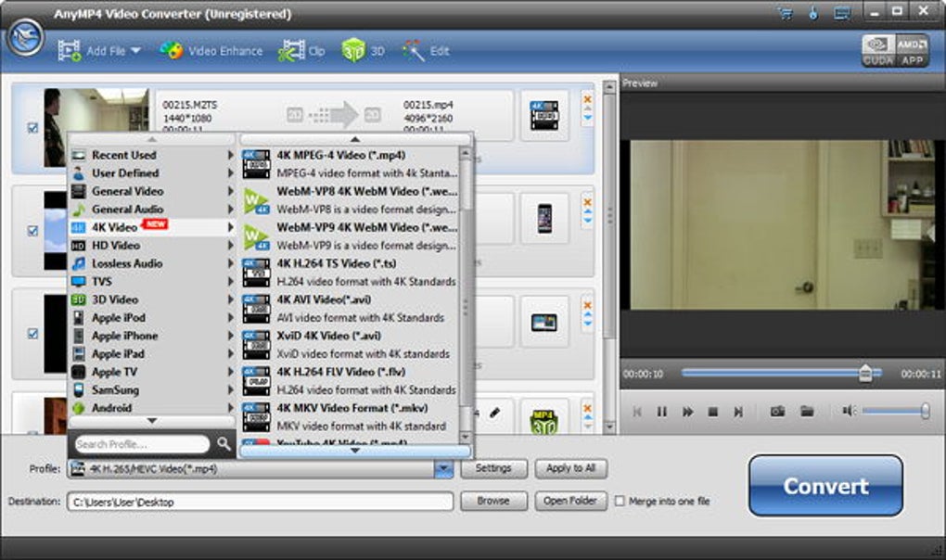Click the shopping cart purchase icon

pyautogui.click(x=786, y=13)
